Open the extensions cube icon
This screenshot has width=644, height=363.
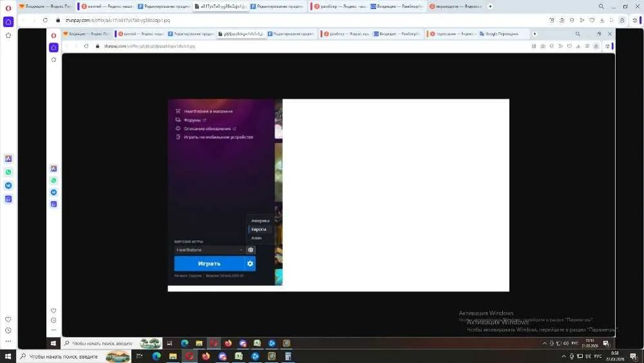pyautogui.click(x=635, y=20)
